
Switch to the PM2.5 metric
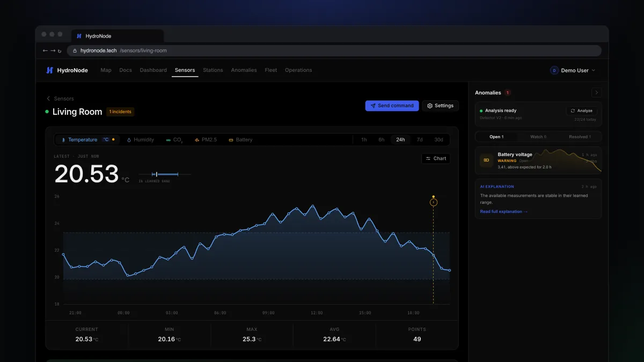206,140
